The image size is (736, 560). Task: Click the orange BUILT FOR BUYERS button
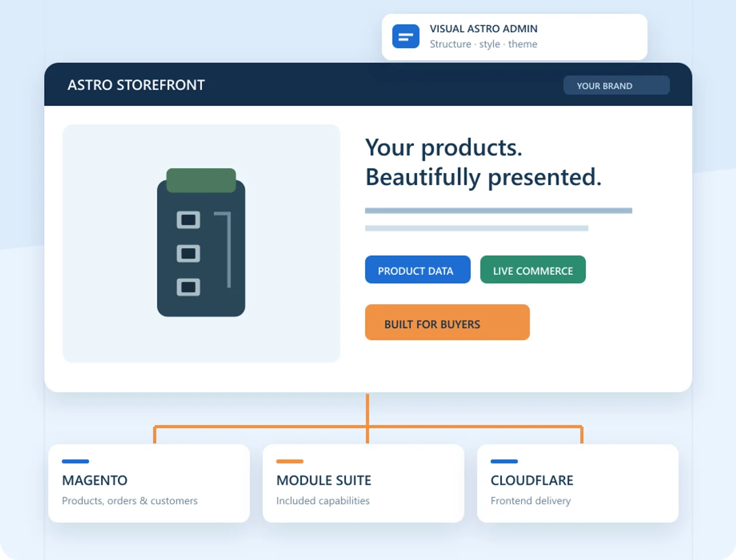(447, 323)
